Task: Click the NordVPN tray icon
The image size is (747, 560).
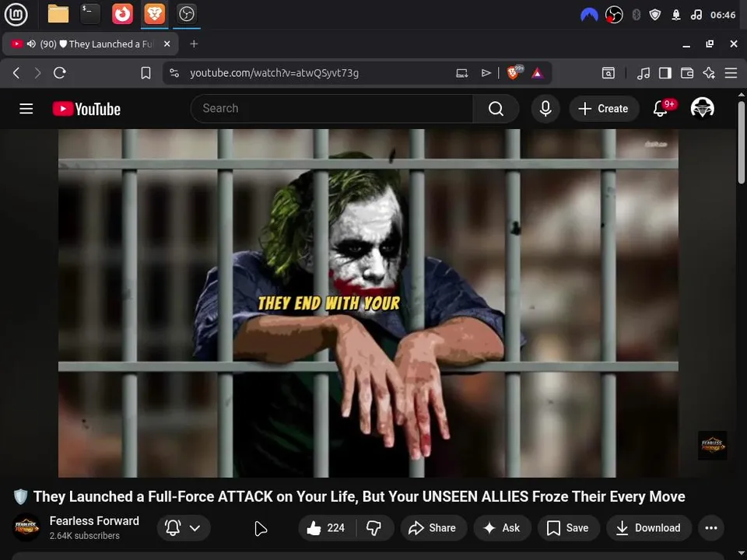Action: (589, 15)
